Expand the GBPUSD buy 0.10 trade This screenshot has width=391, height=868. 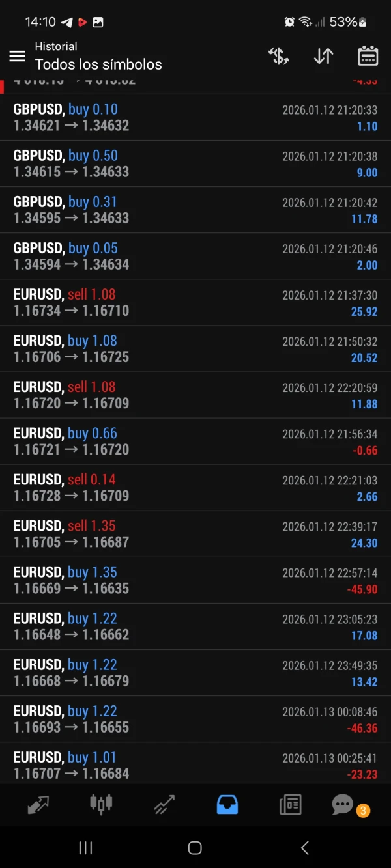coord(195,117)
